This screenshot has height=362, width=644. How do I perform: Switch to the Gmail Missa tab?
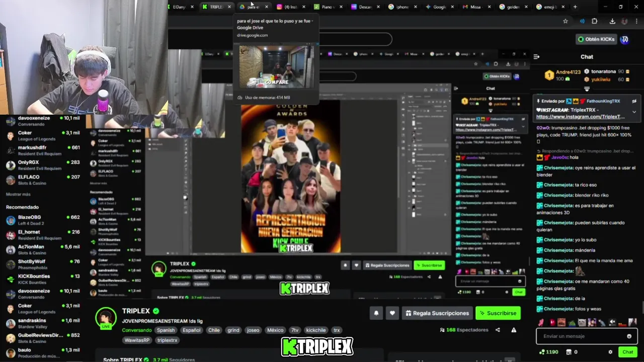(x=476, y=7)
